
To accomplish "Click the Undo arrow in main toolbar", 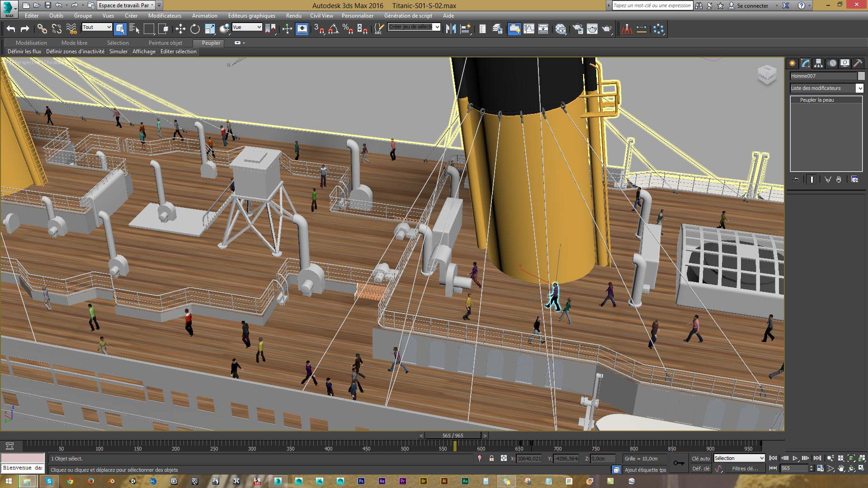I will point(11,29).
